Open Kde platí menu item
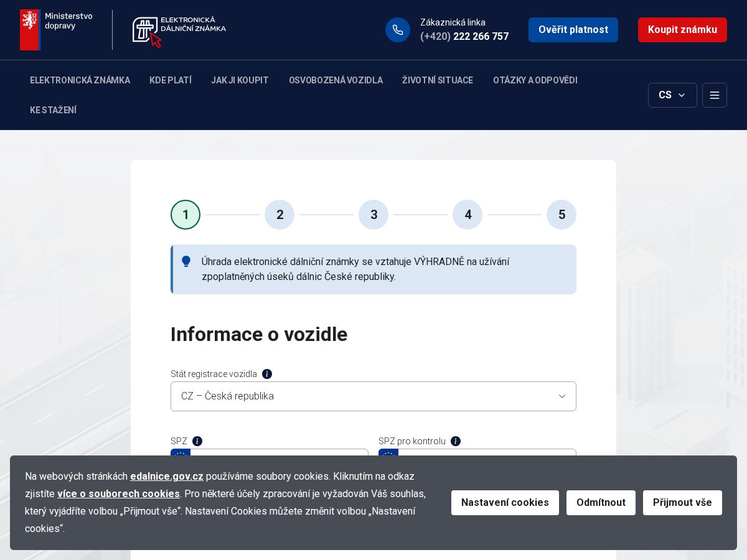Image resolution: width=747 pixels, height=560 pixels. pos(171,80)
